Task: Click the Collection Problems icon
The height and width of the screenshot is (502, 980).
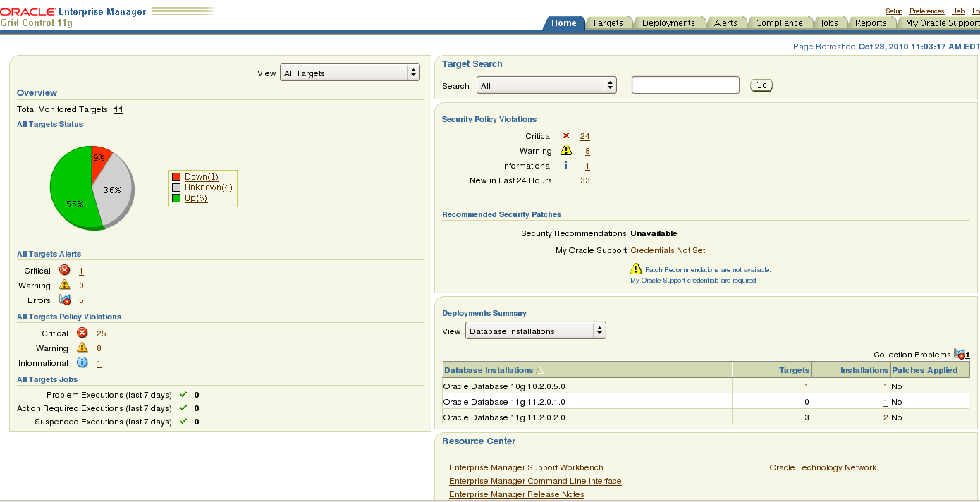Action: 960,354
